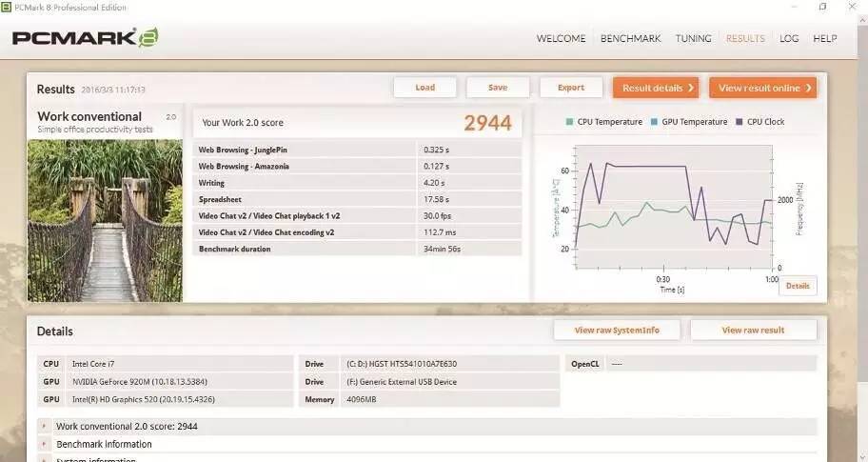The height and width of the screenshot is (462, 868).
Task: Click the OpenCL value field
Action: 711,364
